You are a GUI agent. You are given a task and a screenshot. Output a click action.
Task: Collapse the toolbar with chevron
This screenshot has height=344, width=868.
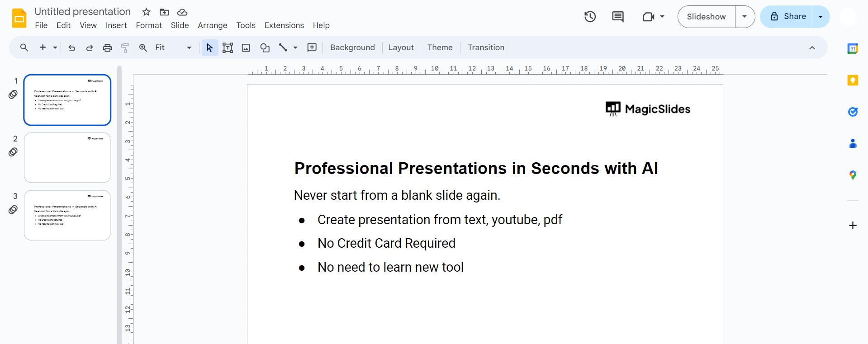[x=812, y=47]
